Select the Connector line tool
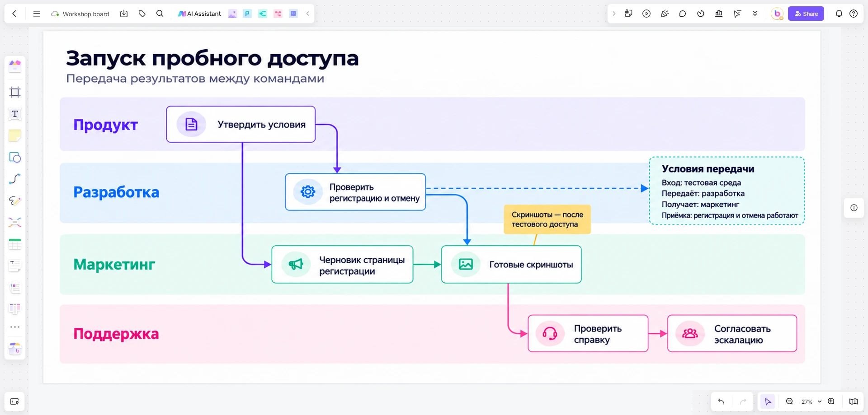Screen dimensions: 868x415 15,179
